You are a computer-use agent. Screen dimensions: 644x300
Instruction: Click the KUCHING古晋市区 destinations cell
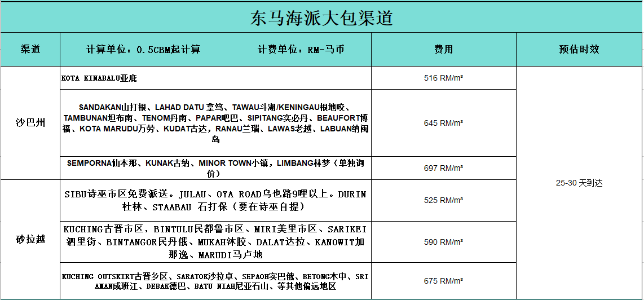[215, 242]
